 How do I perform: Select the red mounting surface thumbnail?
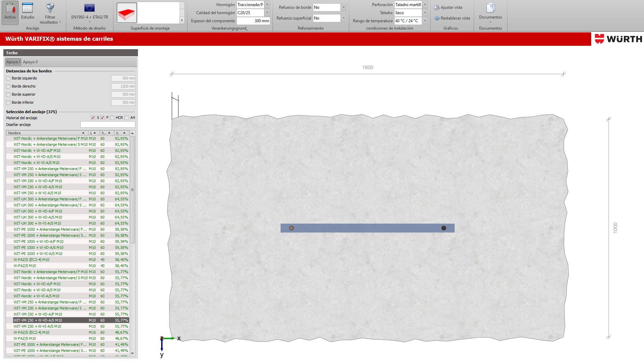[x=127, y=13]
